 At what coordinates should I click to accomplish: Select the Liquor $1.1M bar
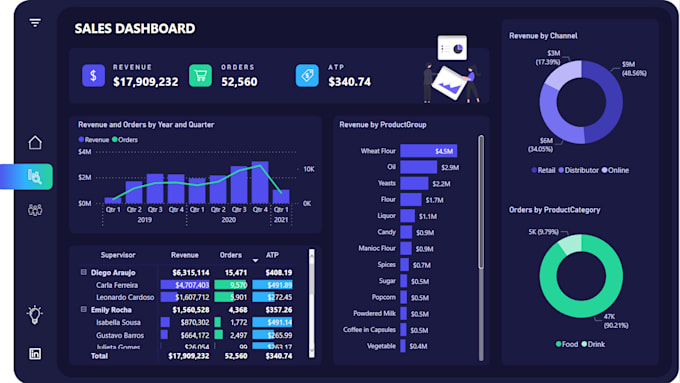407,216
